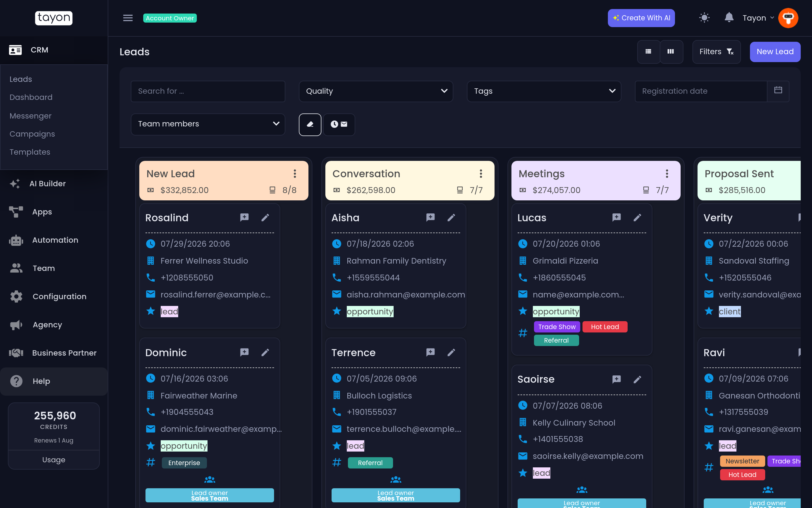Open the Tayon account dropdown
Viewport: 812px width, 508px height.
click(758, 18)
